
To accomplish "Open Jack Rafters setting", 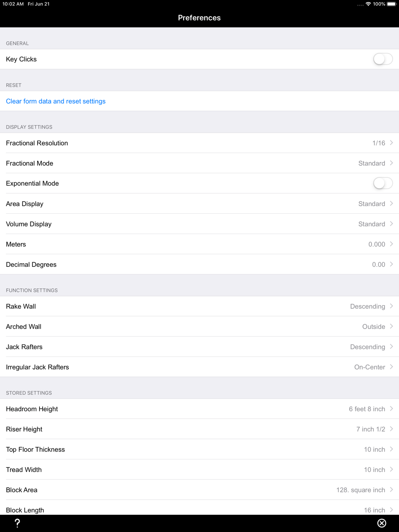I will tap(199, 347).
